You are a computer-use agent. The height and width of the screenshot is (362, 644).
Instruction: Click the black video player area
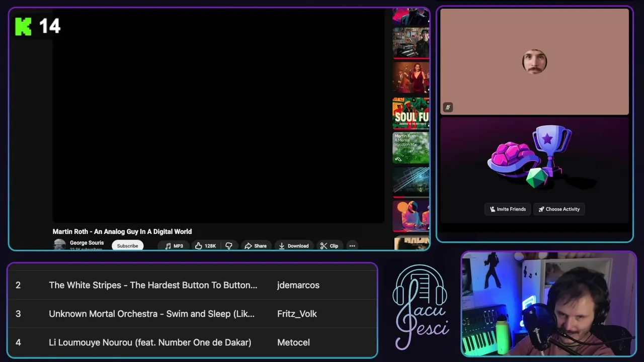218,116
